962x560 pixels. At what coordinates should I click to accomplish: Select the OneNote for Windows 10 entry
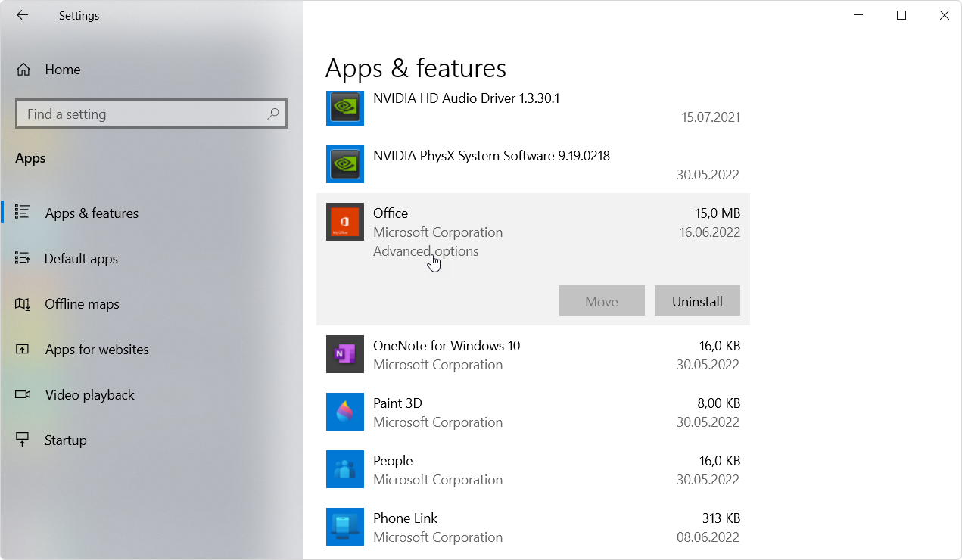[533, 354]
